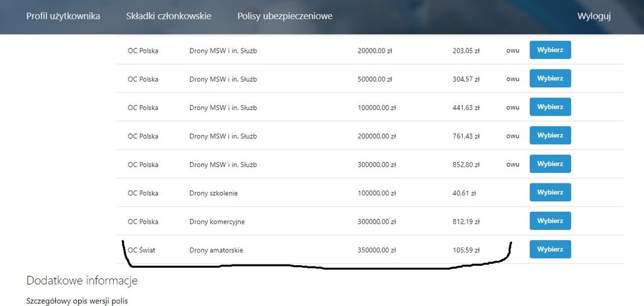Click Wybierz for the 852,80 zł policy

click(550, 164)
